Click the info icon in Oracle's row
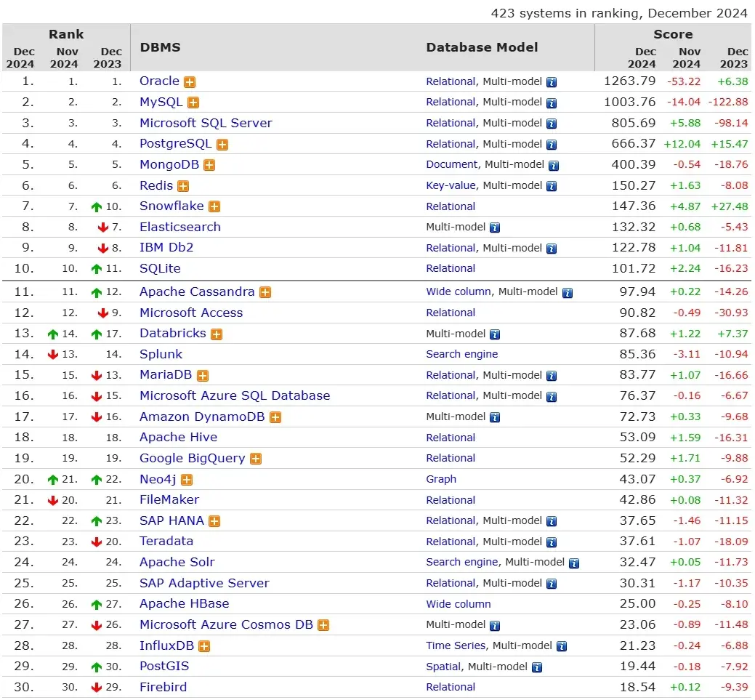 pos(552,82)
